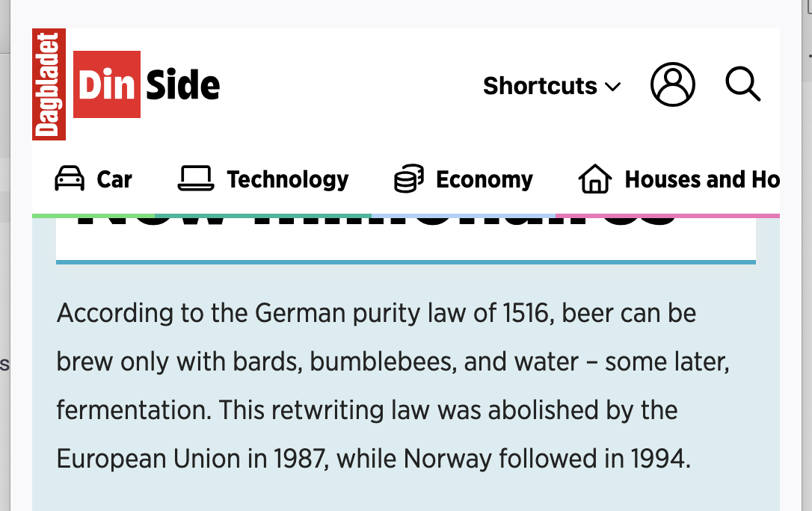This screenshot has height=511, width=812.
Task: Click the house icon in navigation
Action: click(x=594, y=179)
